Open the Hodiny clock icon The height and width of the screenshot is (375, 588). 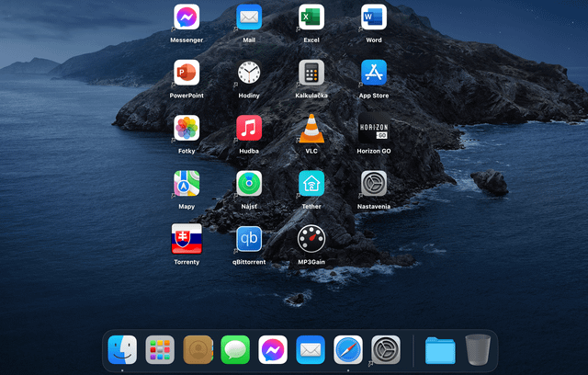pyautogui.click(x=249, y=73)
